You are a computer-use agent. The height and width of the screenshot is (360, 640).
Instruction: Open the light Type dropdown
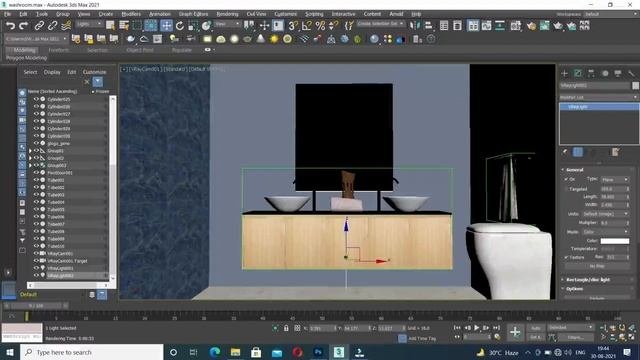pos(615,180)
